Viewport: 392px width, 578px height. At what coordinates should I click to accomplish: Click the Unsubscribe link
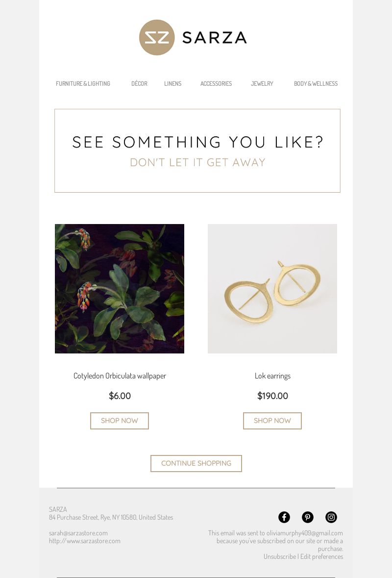280,556
